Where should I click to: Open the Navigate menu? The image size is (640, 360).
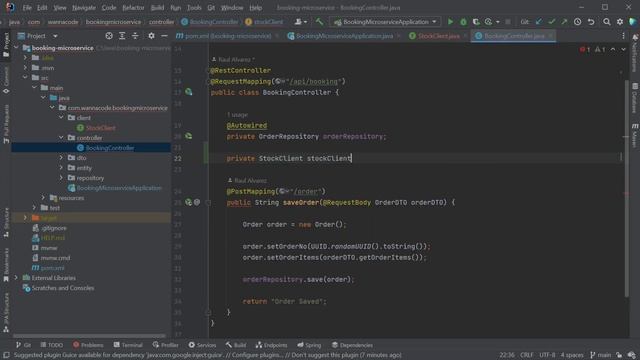point(84,8)
